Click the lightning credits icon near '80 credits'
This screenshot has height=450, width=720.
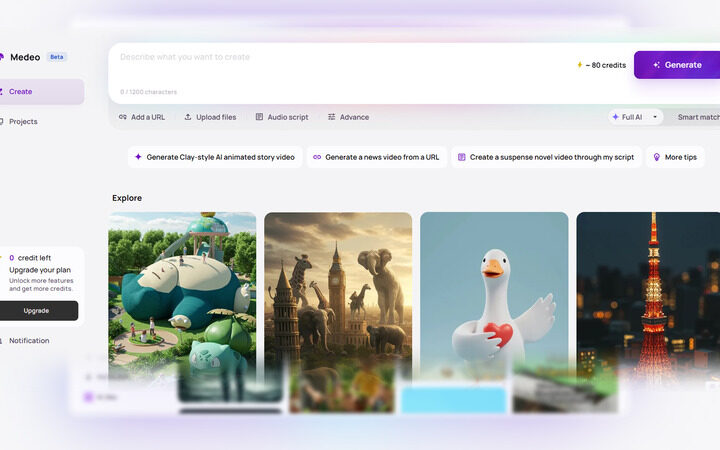pyautogui.click(x=579, y=65)
